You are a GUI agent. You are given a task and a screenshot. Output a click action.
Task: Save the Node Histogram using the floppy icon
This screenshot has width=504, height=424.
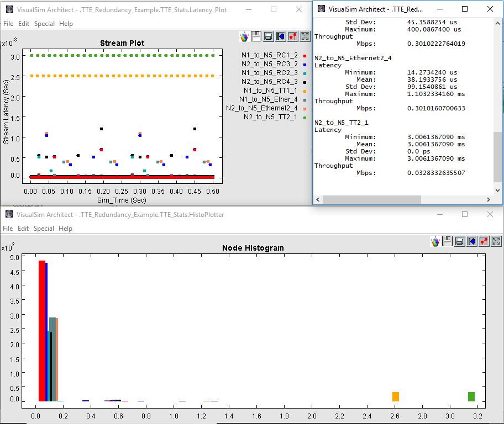point(448,241)
